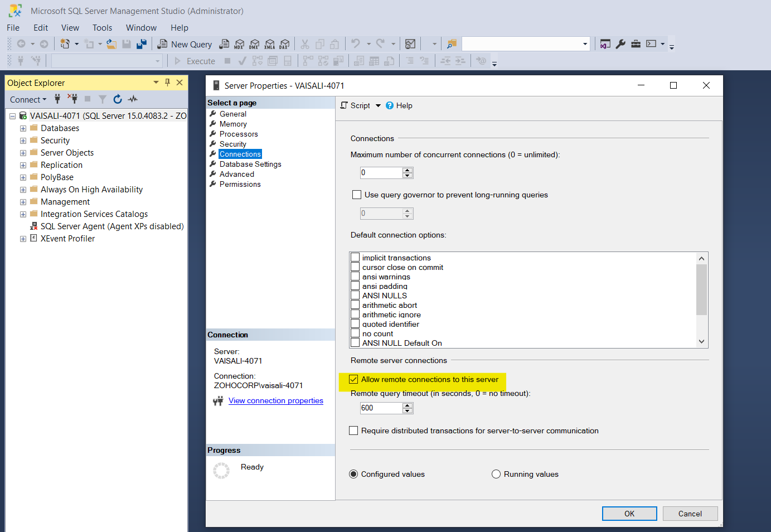Uncheck Allow remote connections to this server
Viewport: 771px width, 532px height.
coord(353,379)
